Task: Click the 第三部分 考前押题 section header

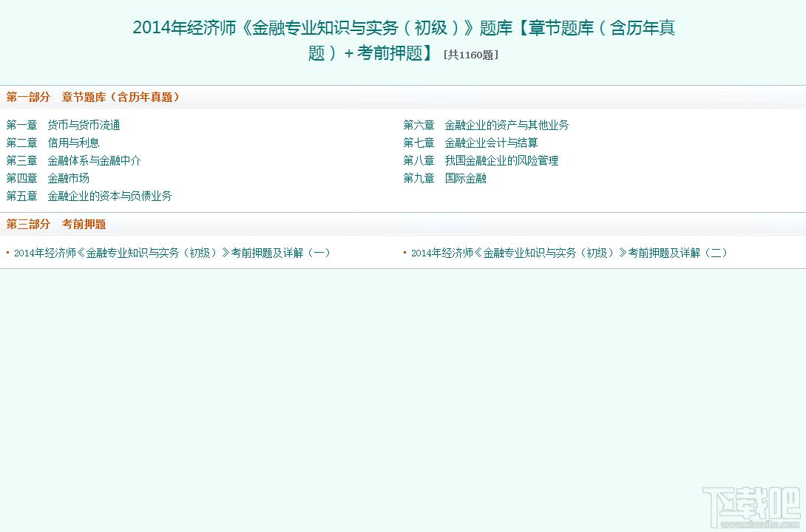Action: point(56,224)
